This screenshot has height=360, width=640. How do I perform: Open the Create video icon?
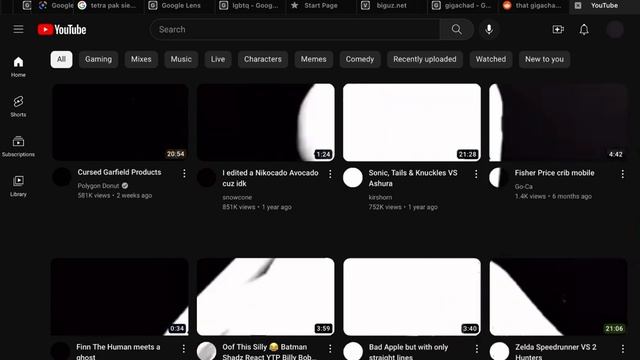tap(558, 29)
